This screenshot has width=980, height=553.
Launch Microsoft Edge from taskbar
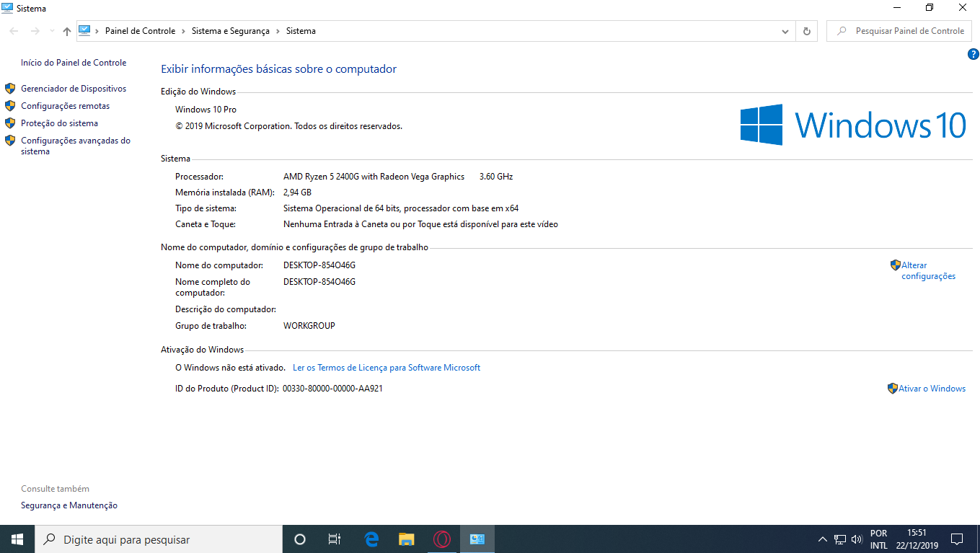click(371, 539)
